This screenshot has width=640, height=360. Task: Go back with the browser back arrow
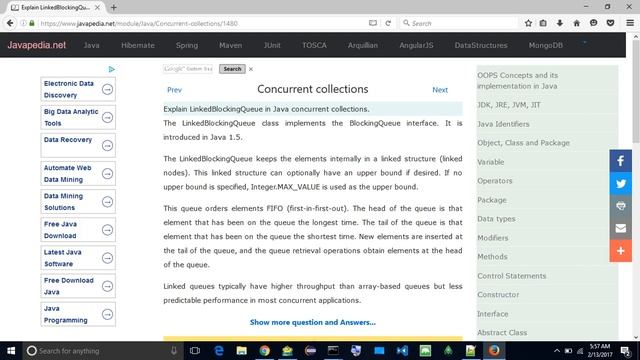point(10,23)
